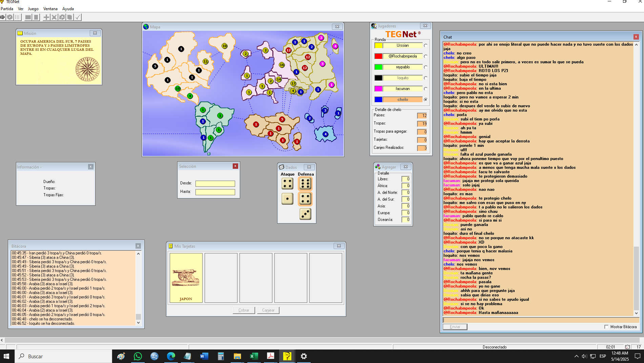Click the chat scrollbar up arrow
The image size is (644, 363).
636,45
